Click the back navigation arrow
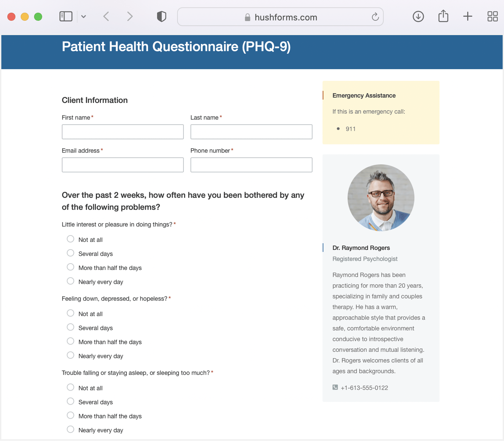Screen dimensions: 504x441 [x=106, y=16]
